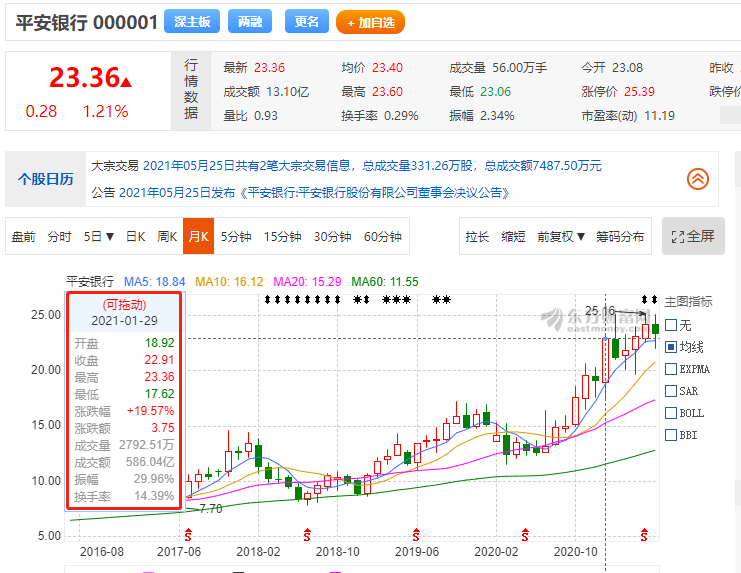
Task: Switch to 日K chart tab
Action: [x=136, y=237]
